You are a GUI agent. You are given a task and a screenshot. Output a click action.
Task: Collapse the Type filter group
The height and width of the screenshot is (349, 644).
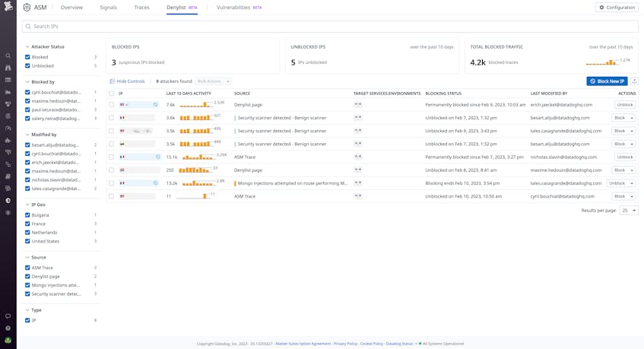pyautogui.click(x=27, y=310)
